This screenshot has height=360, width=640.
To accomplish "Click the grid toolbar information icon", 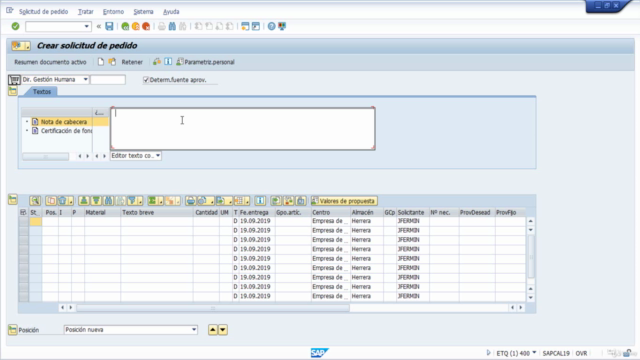I will click(x=260, y=200).
